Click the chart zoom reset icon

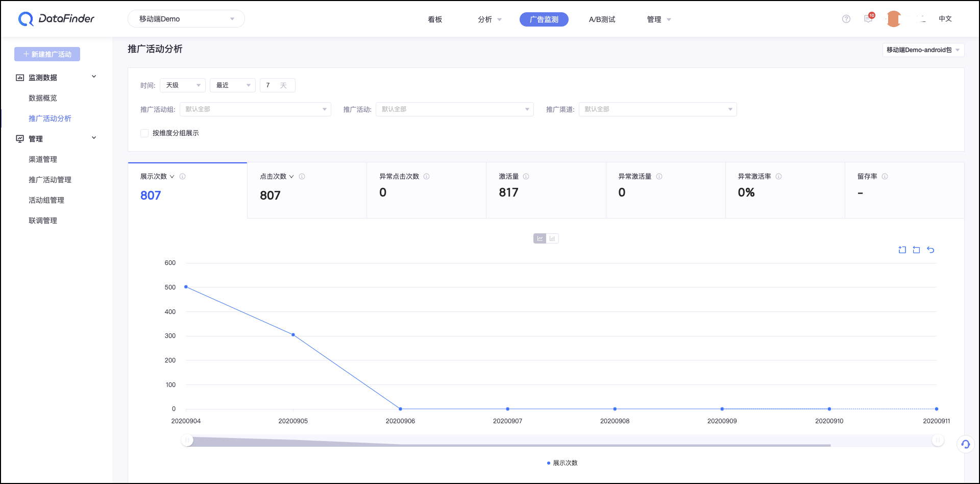click(x=916, y=250)
